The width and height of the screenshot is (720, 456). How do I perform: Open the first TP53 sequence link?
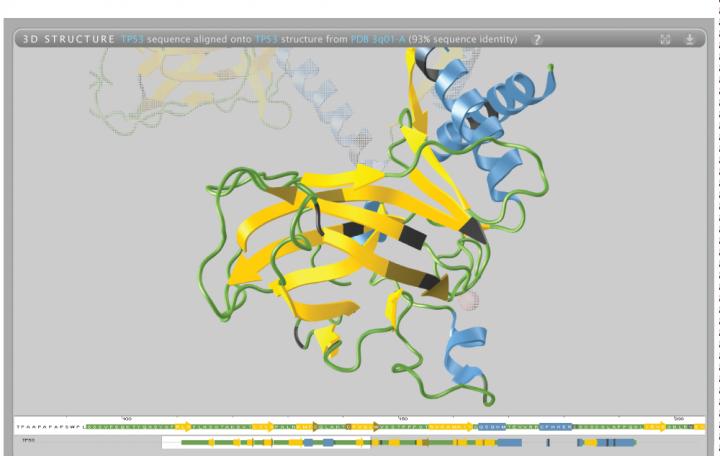coord(132,39)
